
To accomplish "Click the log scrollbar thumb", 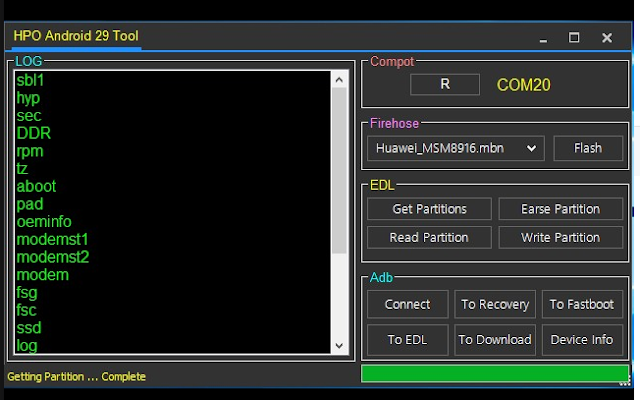I will 339,171.
